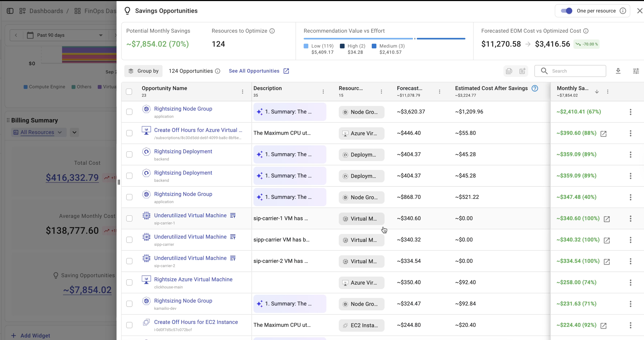This screenshot has height=340, width=644.
Task: Click the info icon beside Resources to Optimize
Action: [x=272, y=31]
